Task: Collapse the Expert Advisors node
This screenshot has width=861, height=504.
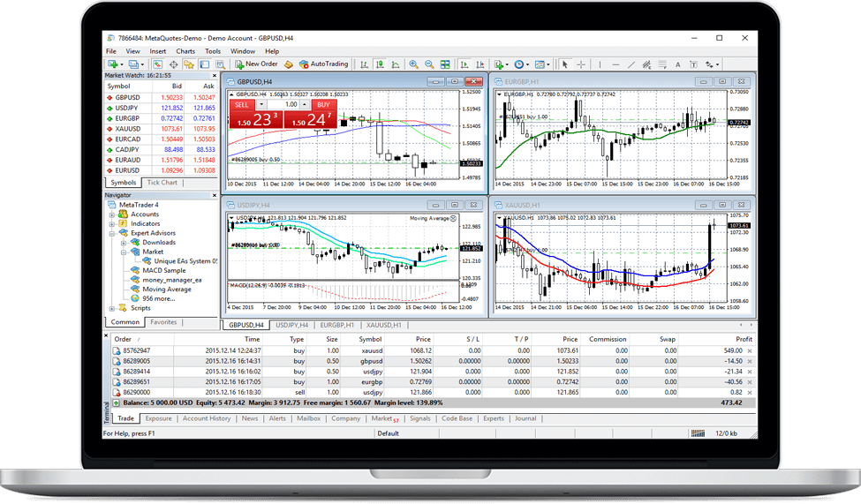Action: (x=112, y=233)
